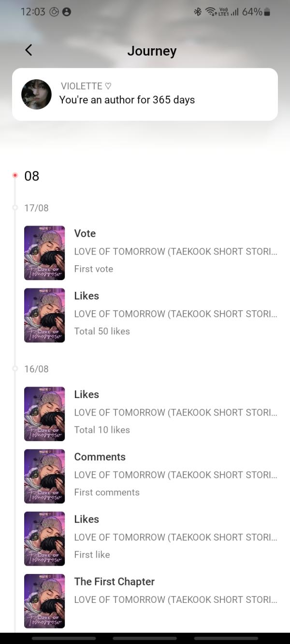The height and width of the screenshot is (644, 290).
Task: Tap the circular sync icon next to the clock
Action: [x=55, y=12]
